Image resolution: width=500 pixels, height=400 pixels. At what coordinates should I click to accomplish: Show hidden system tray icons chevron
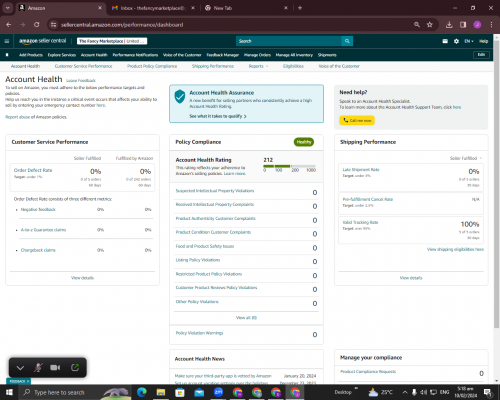tap(405, 392)
